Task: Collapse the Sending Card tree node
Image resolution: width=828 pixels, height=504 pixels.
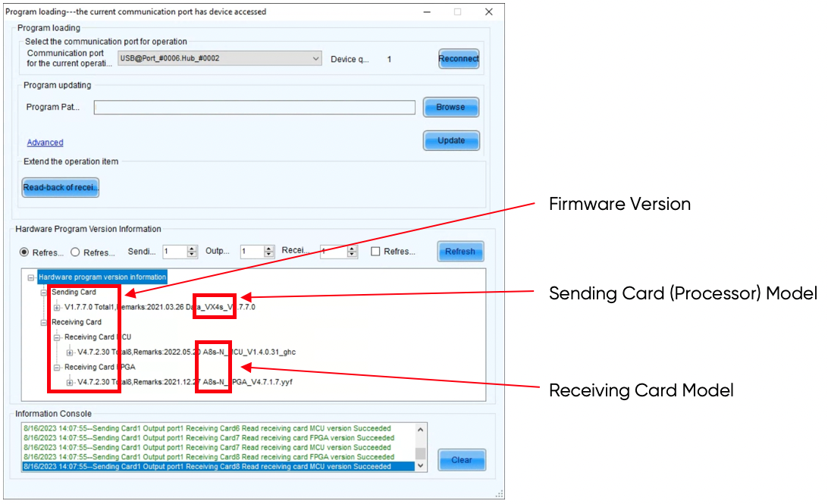Action: [x=45, y=293]
